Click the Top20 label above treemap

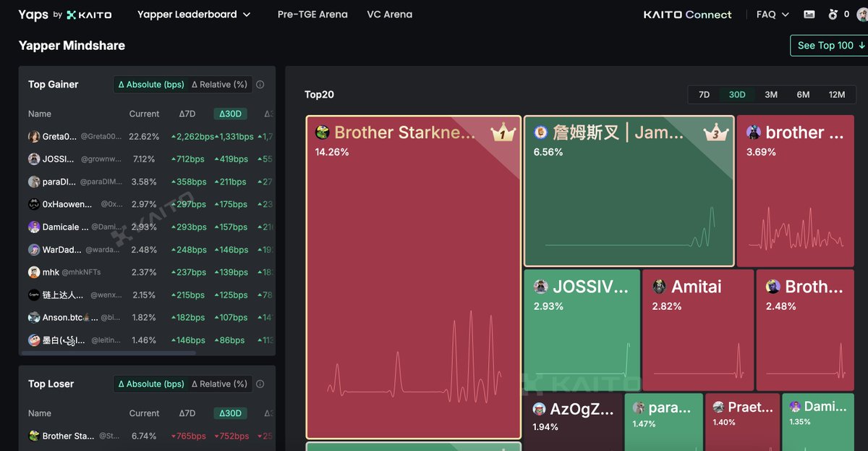(319, 95)
